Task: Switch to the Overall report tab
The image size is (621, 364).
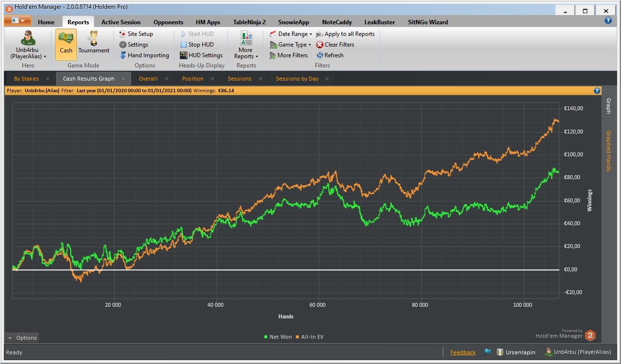Action: click(148, 79)
